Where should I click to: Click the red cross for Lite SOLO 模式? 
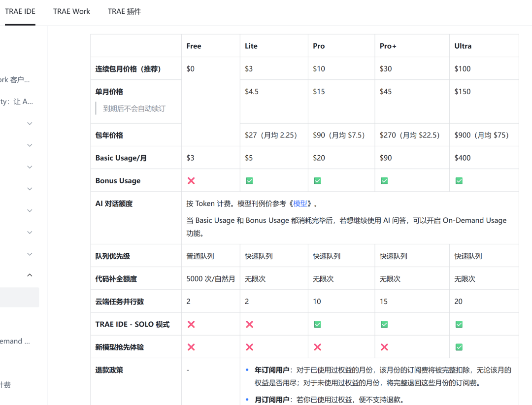[249, 324]
